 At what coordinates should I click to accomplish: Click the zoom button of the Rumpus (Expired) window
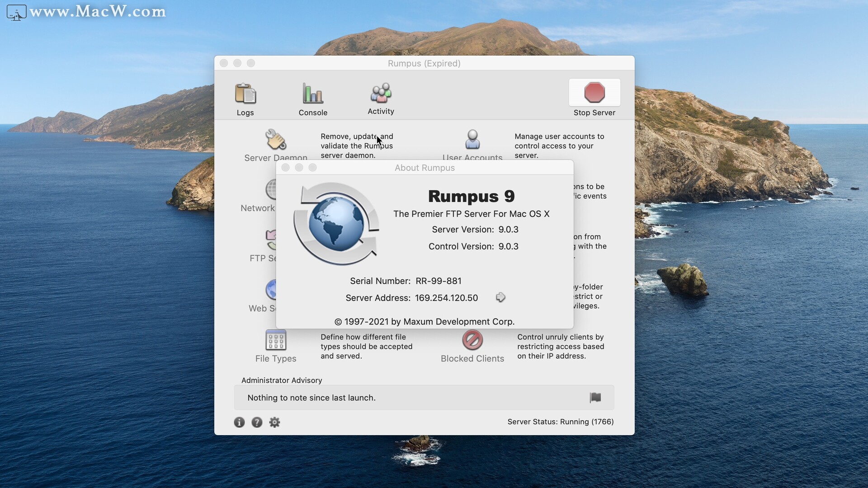click(251, 63)
